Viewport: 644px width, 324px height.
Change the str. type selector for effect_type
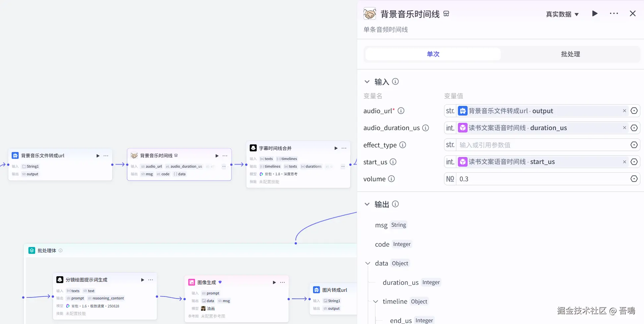450,145
